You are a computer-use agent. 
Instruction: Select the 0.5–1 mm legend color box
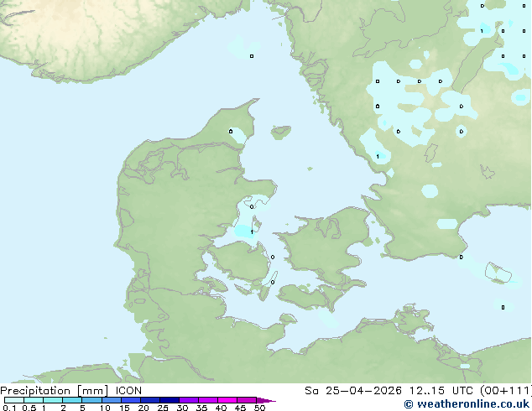point(34,400)
